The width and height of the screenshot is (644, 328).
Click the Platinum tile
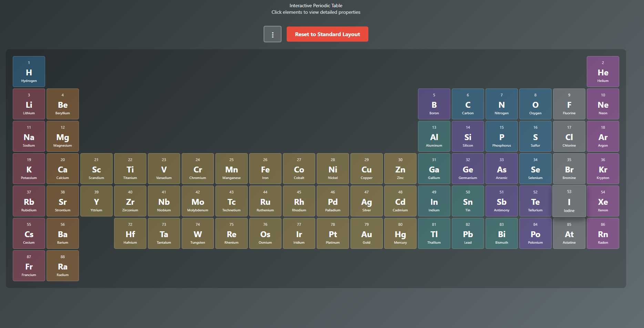333,233
